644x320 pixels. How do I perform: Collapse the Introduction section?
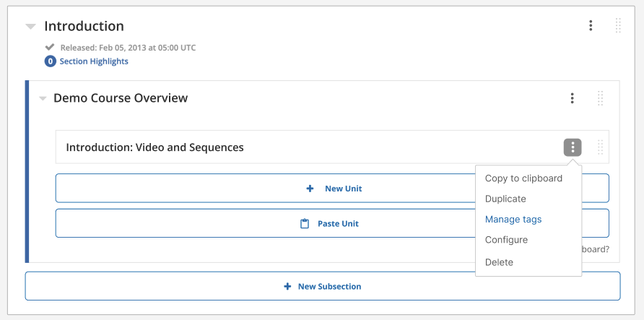(30, 27)
